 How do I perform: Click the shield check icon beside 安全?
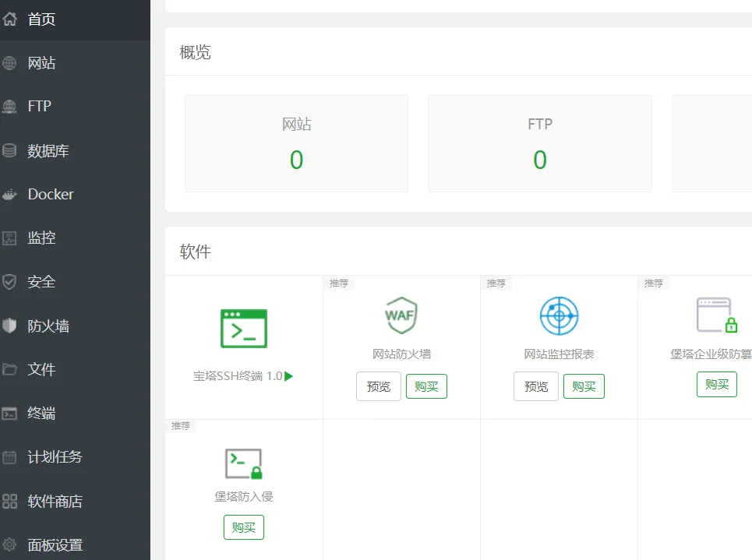tap(9, 282)
